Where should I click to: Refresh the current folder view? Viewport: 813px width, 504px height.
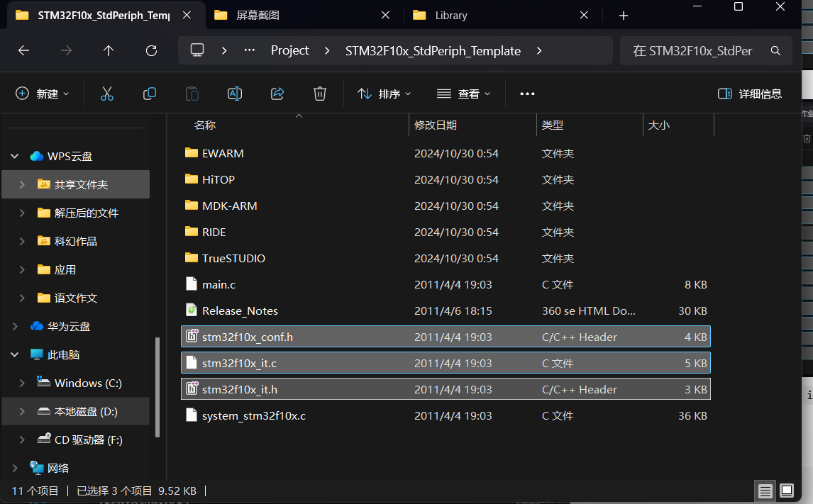(x=151, y=50)
